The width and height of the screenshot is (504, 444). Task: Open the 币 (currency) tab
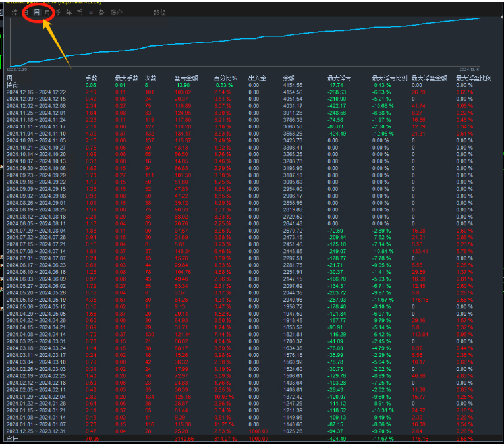pyautogui.click(x=79, y=13)
